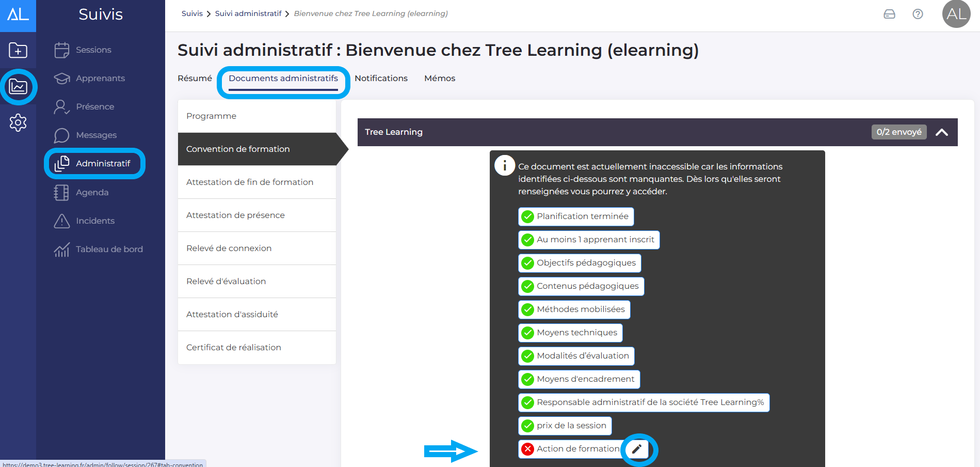
Task: Click the pencil edit icon for Action de formation
Action: [x=637, y=449]
